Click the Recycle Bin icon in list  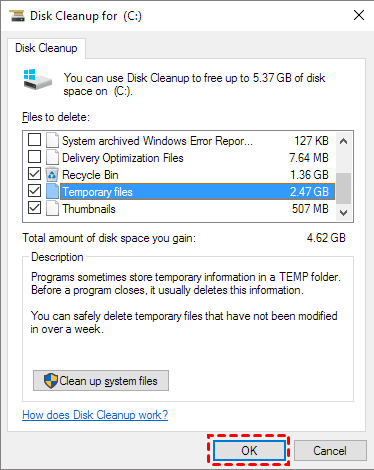[x=52, y=174]
